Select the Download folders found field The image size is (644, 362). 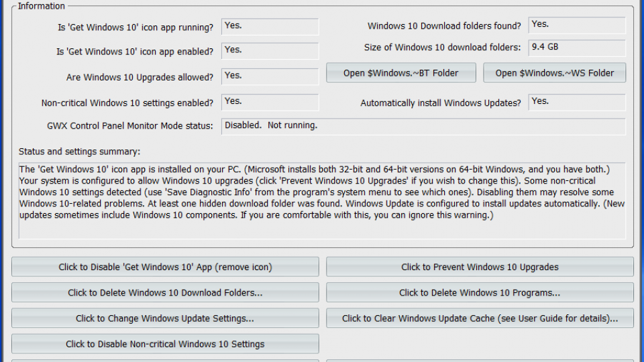[x=577, y=25]
